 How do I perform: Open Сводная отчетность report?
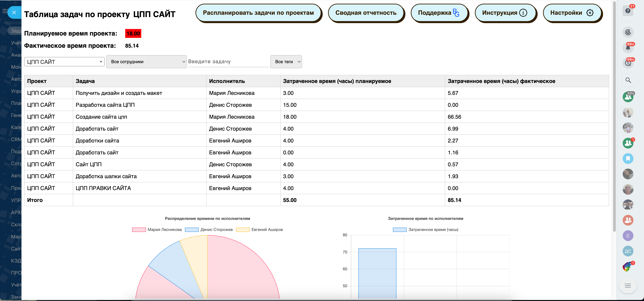365,13
